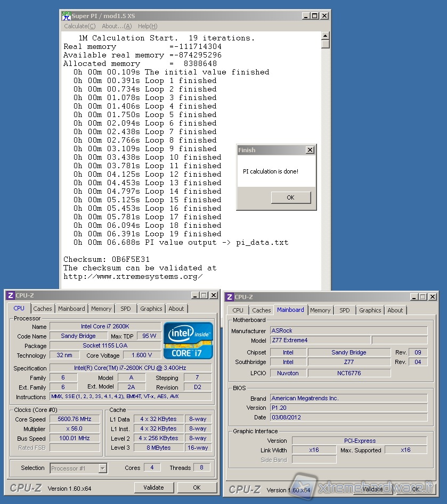Open the Processor #1 selection dropdown
Screen dimensions: 447x504
tap(103, 468)
